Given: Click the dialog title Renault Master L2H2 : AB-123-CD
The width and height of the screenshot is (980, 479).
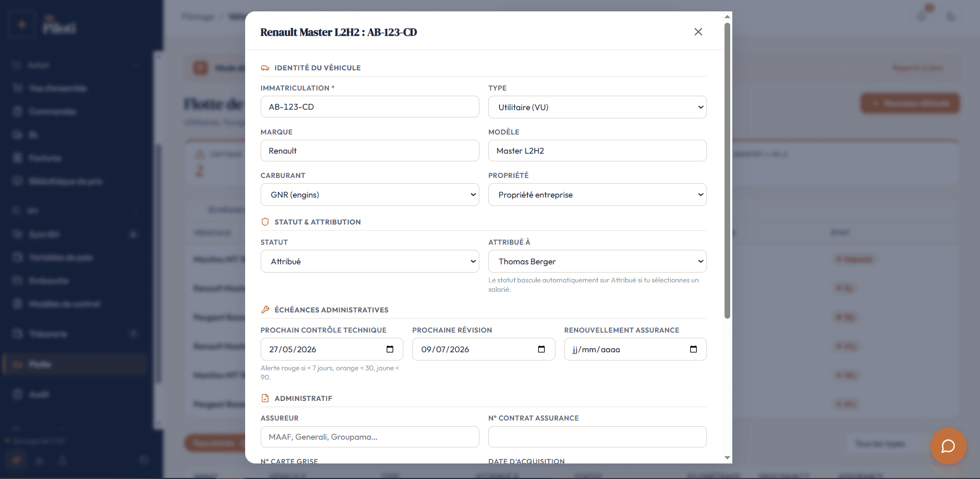Looking at the screenshot, I should 339,32.
